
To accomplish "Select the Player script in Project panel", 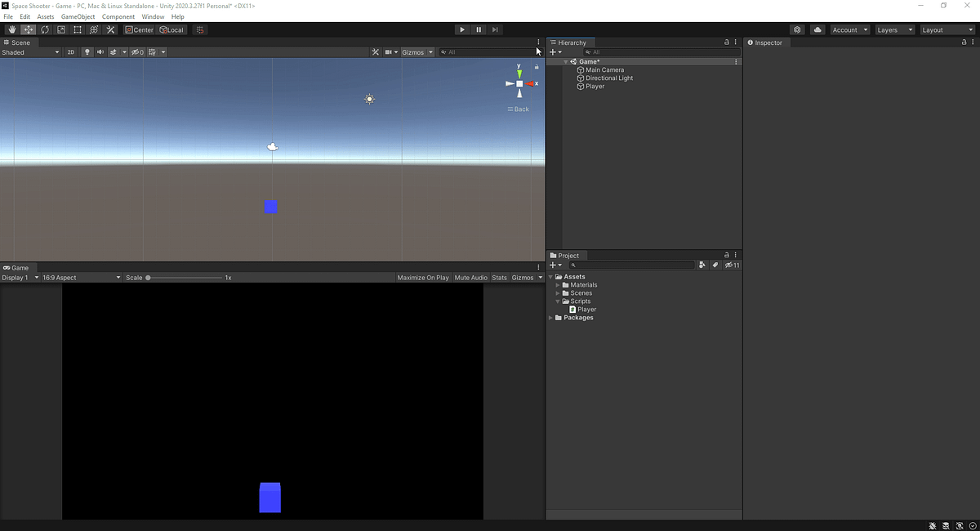I will [584, 309].
